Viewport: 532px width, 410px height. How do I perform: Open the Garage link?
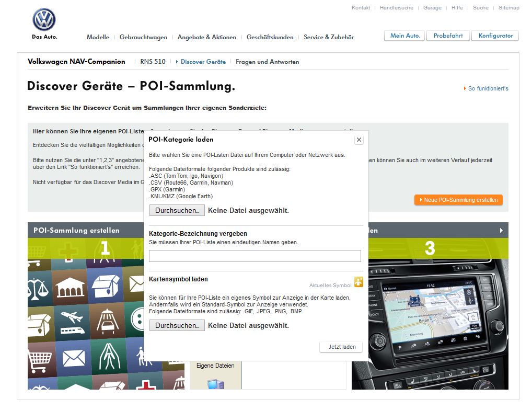[x=432, y=7]
